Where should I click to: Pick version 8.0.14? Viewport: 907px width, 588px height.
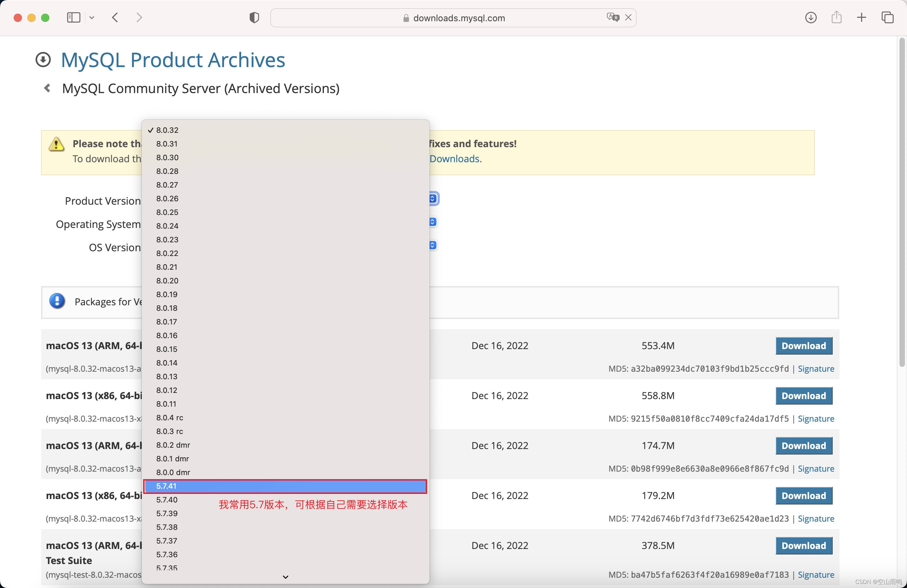click(285, 363)
